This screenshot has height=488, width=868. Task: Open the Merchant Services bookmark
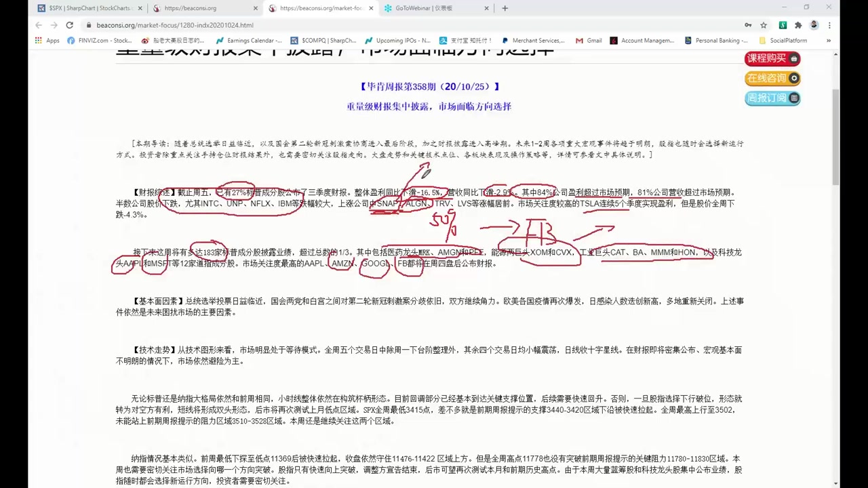pyautogui.click(x=533, y=41)
